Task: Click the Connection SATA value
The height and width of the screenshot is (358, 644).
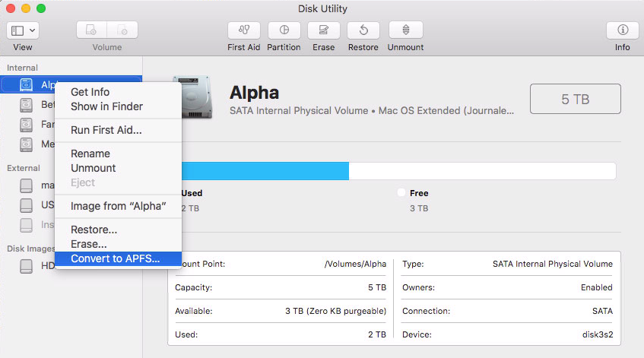Action: (x=602, y=311)
